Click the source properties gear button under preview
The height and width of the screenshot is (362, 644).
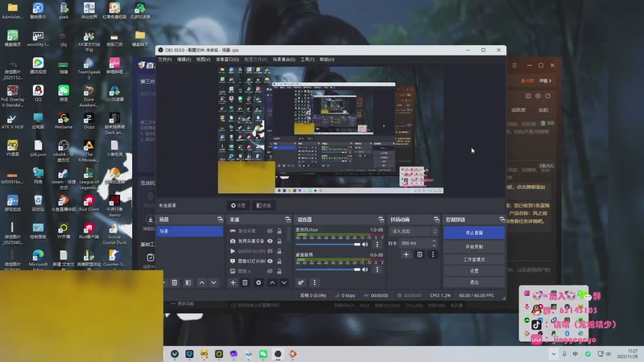coord(238,205)
